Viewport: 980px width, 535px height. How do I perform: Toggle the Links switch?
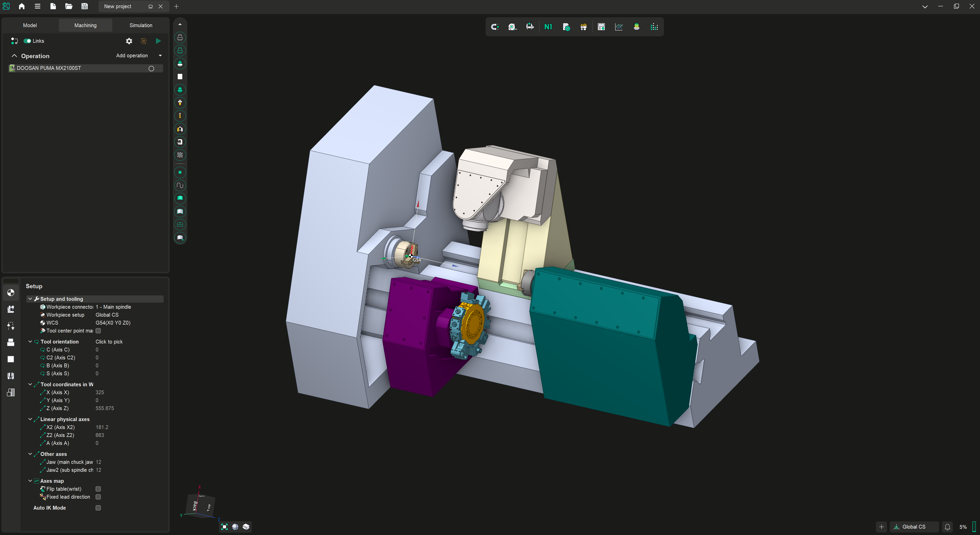point(27,41)
